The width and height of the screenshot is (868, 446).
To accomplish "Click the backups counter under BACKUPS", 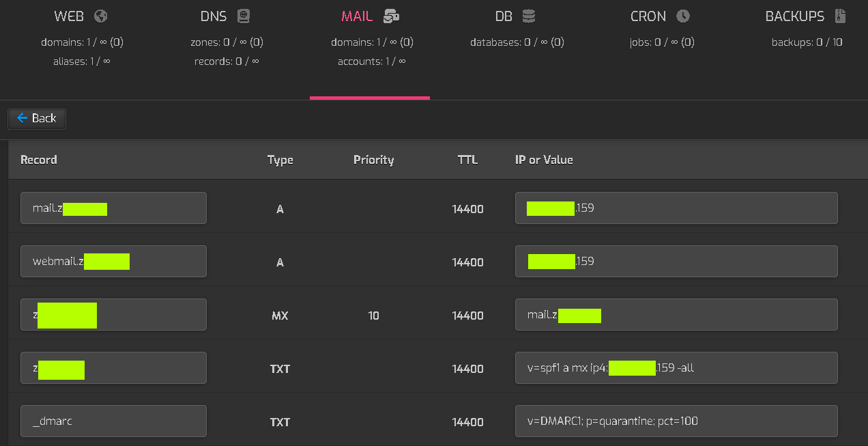I will tap(807, 42).
